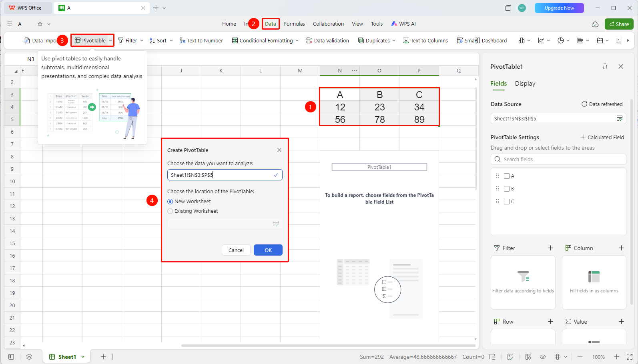
Task: Click the zoom in plus icon
Action: pyautogui.click(x=617, y=357)
